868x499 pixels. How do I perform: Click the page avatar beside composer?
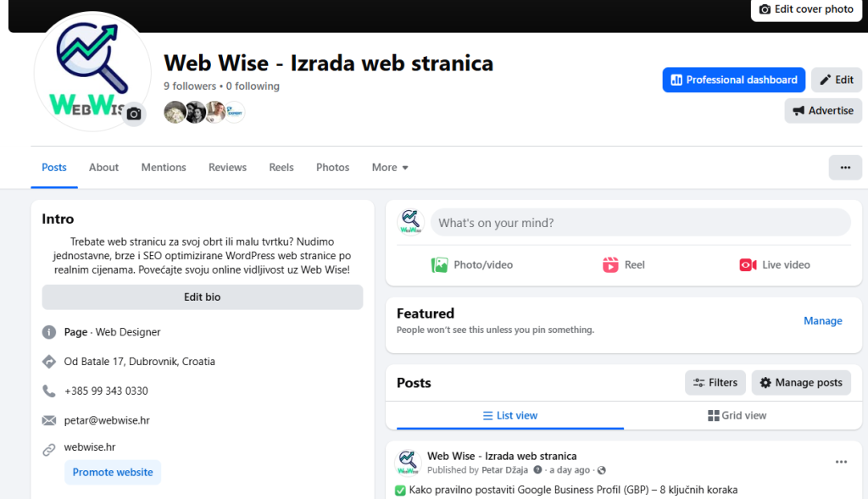(x=411, y=223)
